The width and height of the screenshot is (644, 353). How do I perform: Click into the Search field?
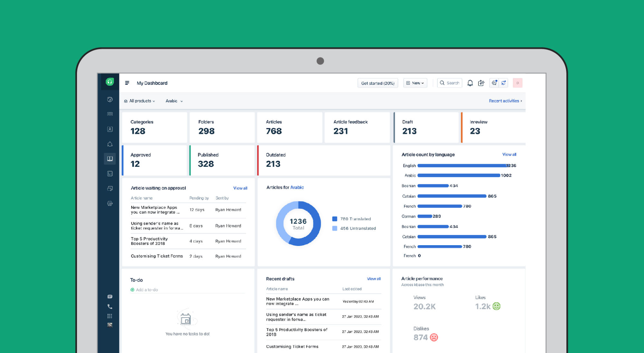450,83
